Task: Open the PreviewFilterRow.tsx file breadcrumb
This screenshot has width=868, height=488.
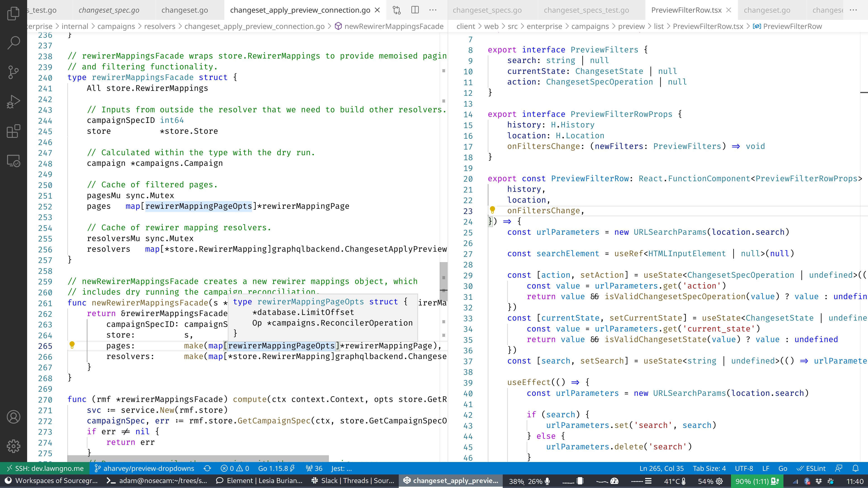Action: tap(708, 26)
